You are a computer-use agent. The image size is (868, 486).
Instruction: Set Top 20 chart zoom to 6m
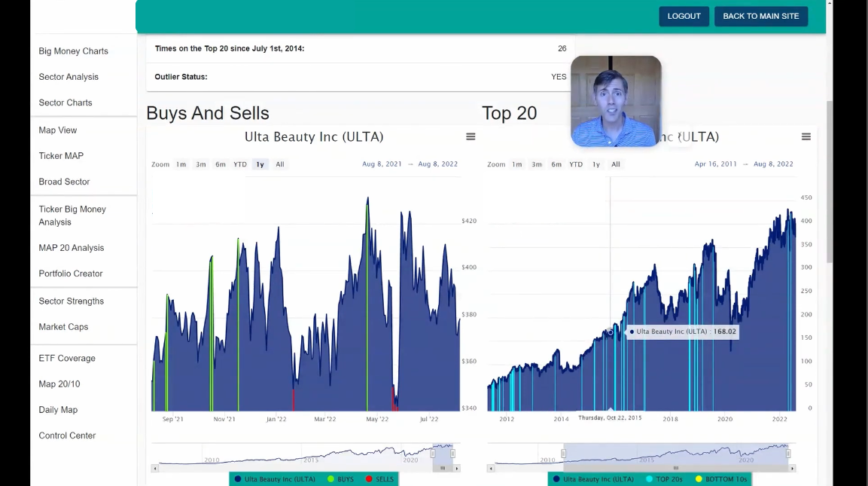tap(556, 164)
